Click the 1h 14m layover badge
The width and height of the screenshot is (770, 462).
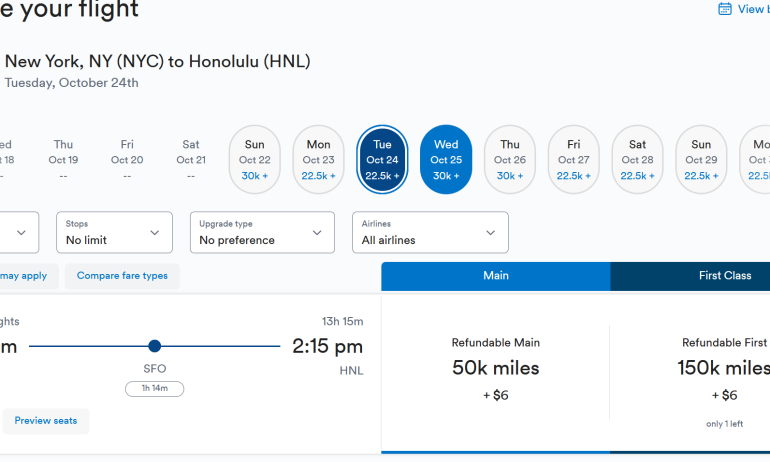click(154, 389)
